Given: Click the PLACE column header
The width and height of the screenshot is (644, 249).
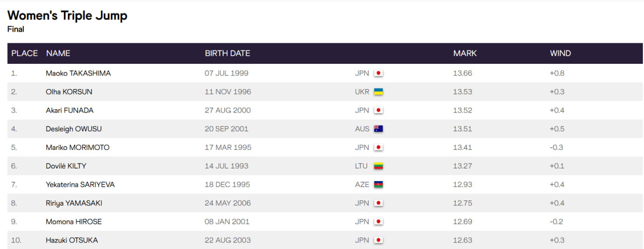Looking at the screenshot, I should [25, 53].
